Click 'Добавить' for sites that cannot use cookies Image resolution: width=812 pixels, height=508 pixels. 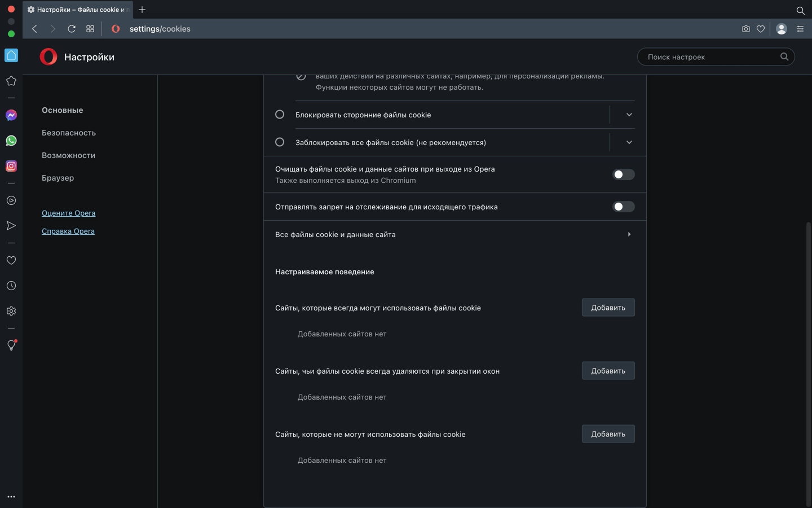pos(608,434)
